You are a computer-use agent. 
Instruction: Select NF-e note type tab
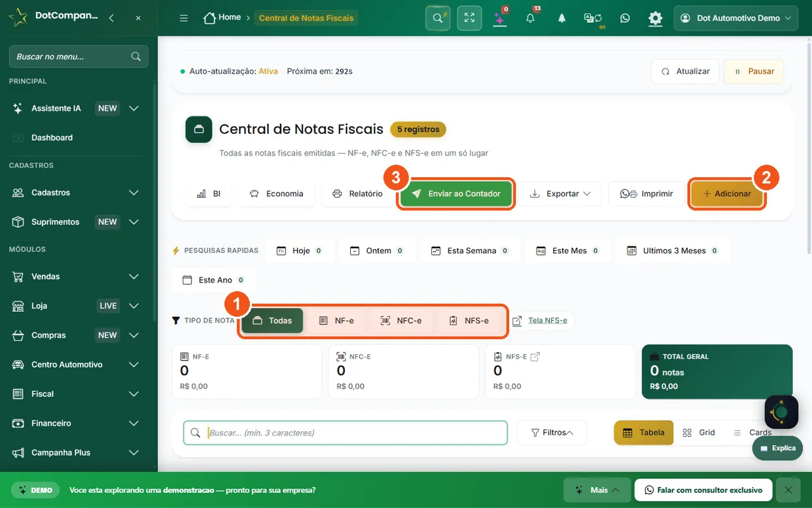(337, 321)
